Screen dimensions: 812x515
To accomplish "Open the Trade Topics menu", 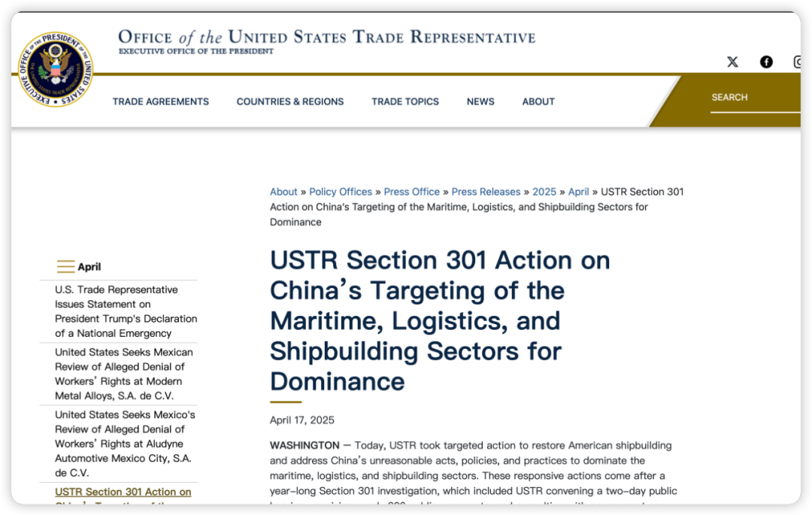I will click(405, 101).
